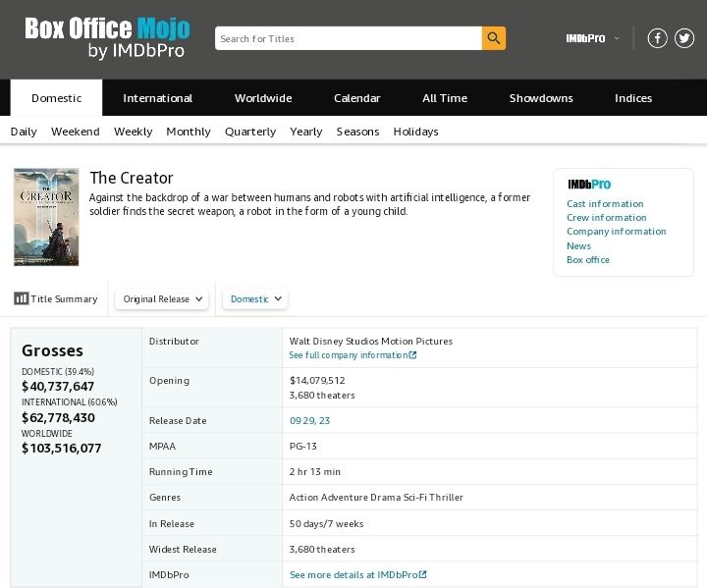This screenshot has height=588, width=707.
Task: Open Crew information link
Action: (607, 218)
